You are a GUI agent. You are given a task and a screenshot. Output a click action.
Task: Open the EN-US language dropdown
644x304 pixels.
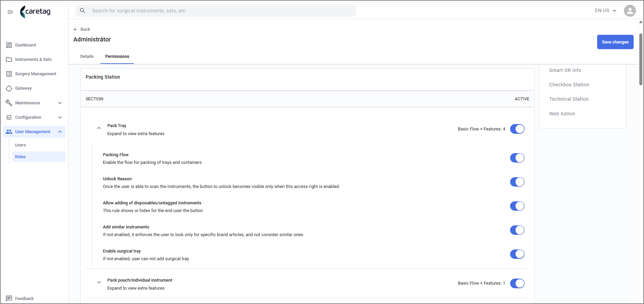pyautogui.click(x=606, y=11)
